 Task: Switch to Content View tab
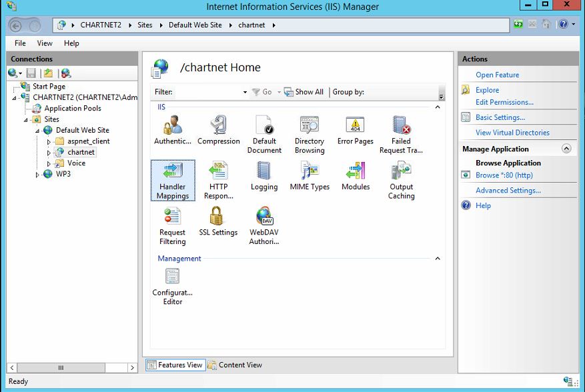click(x=235, y=365)
